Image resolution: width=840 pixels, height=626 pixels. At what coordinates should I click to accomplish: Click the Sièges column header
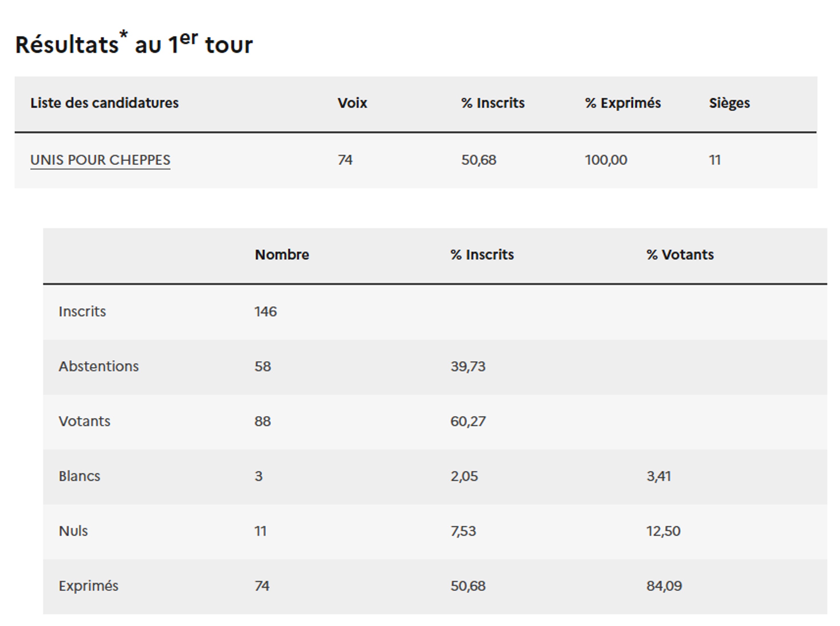pos(729,103)
